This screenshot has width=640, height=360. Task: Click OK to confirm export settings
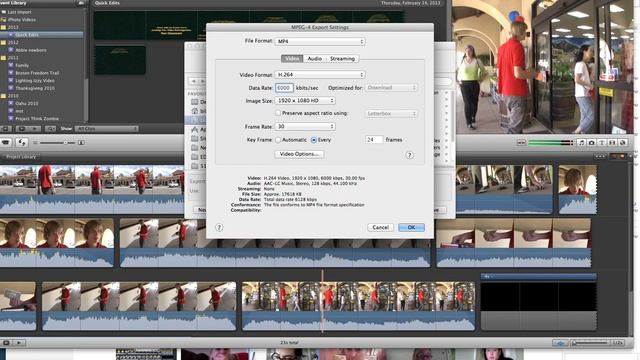pos(411,227)
